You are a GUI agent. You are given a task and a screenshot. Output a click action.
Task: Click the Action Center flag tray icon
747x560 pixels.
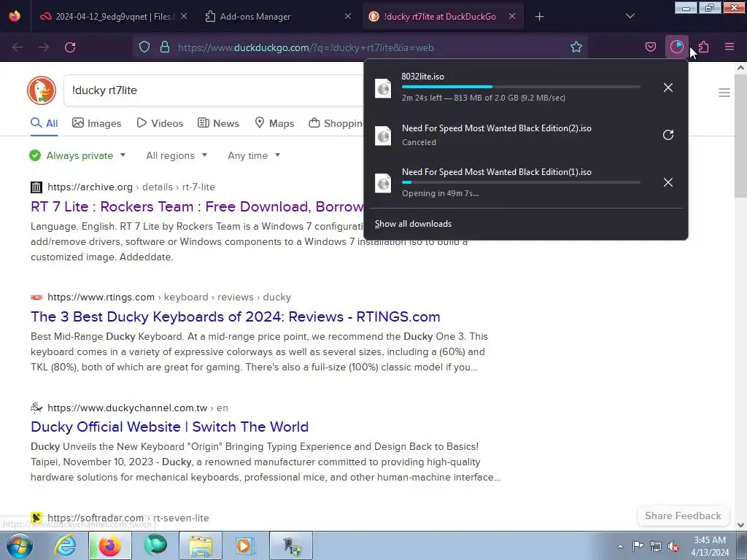coord(638,546)
